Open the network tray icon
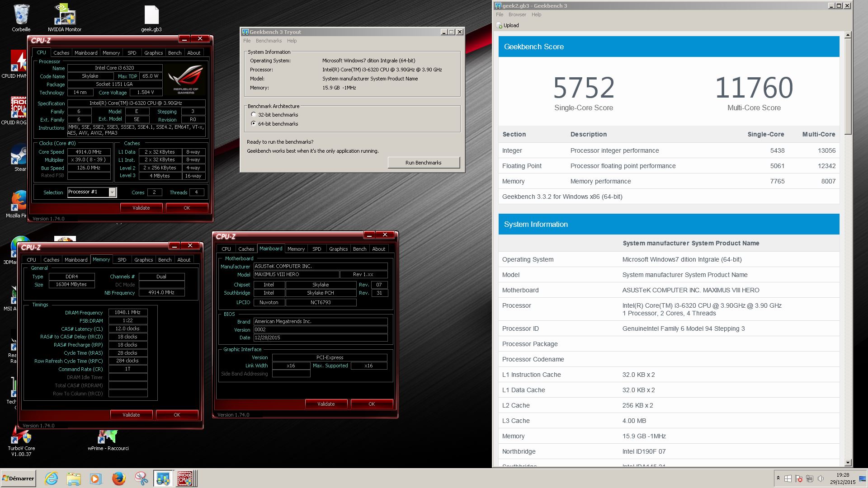868x488 pixels. point(809,479)
